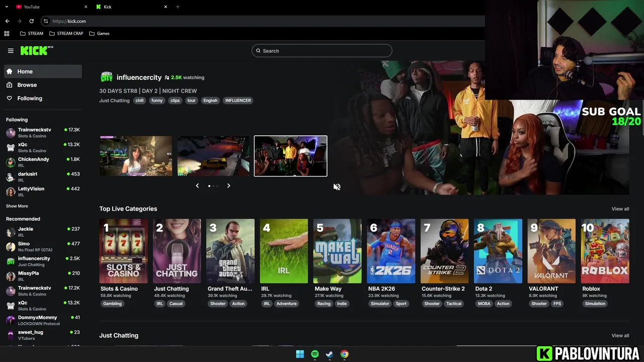Viewport: 644px width, 362px height.
Task: Click Gambling tag under Slots & Casino
Action: (112, 304)
